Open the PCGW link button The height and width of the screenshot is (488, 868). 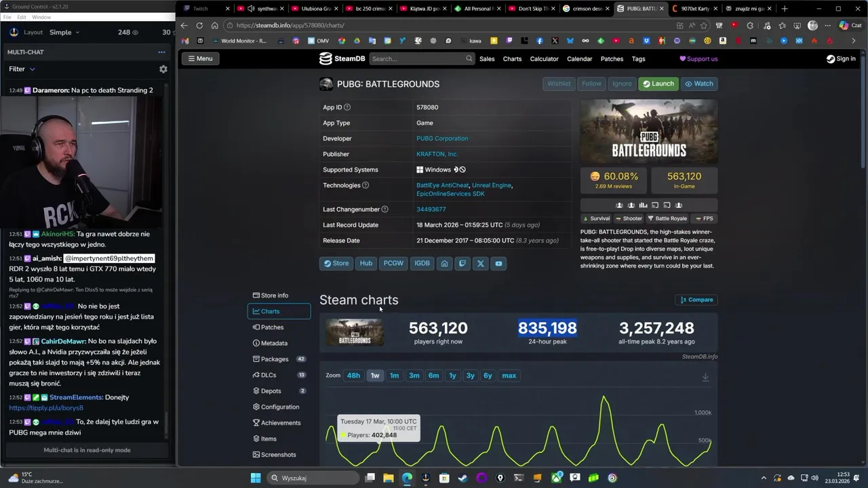[x=393, y=264]
